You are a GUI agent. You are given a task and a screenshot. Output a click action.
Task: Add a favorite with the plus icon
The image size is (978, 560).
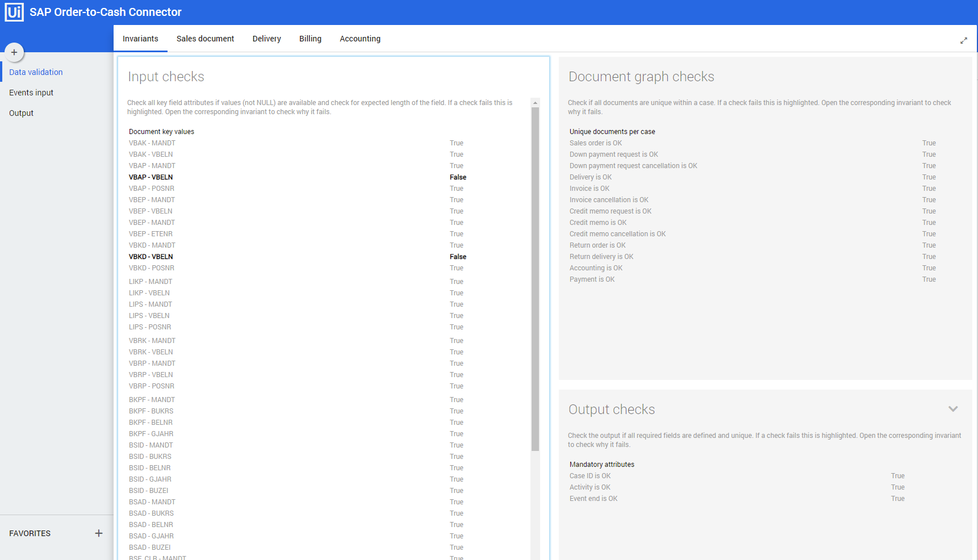coord(99,533)
